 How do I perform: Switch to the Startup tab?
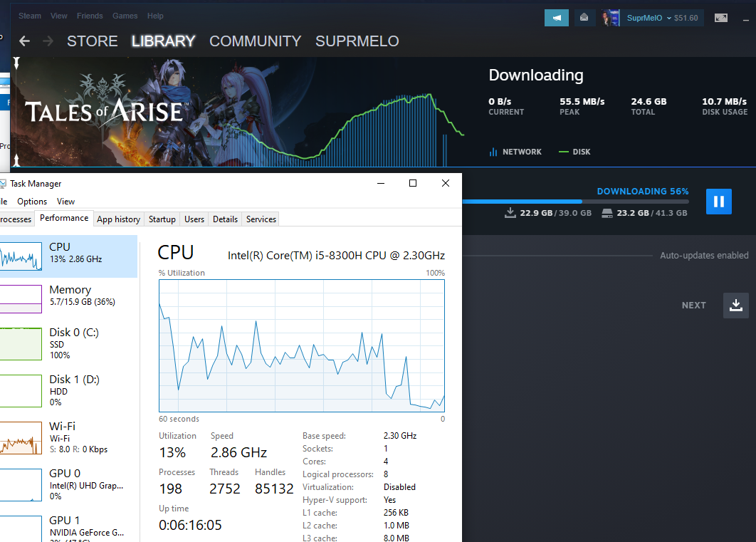coord(162,219)
